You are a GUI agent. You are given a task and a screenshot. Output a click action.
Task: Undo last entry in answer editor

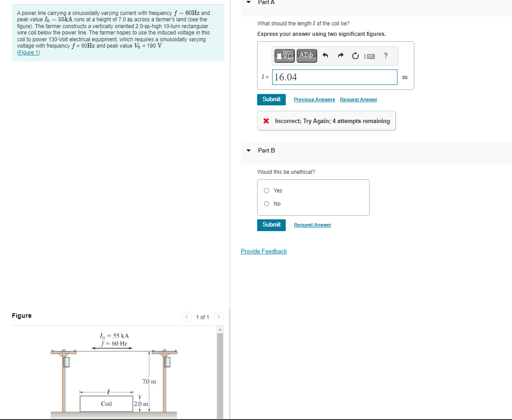click(x=325, y=55)
